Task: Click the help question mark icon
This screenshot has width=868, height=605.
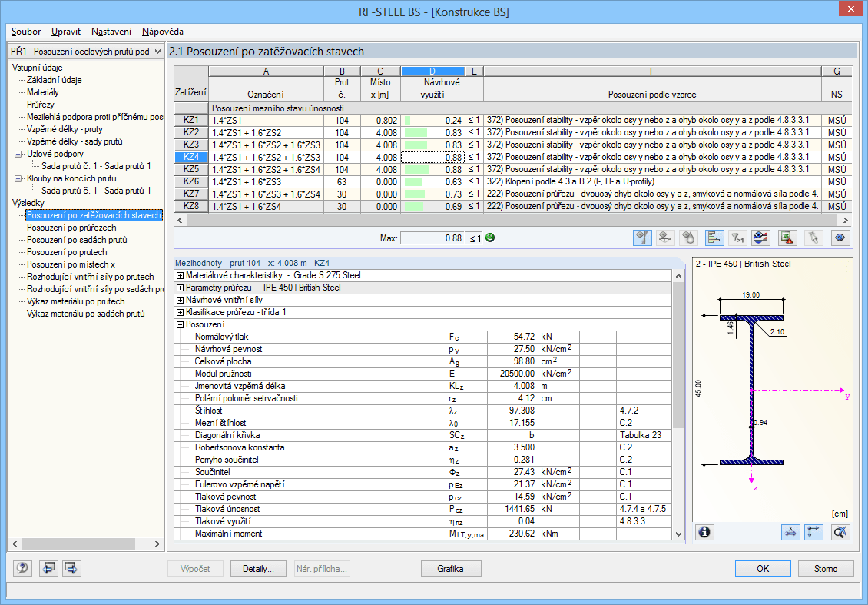Action: (22, 569)
